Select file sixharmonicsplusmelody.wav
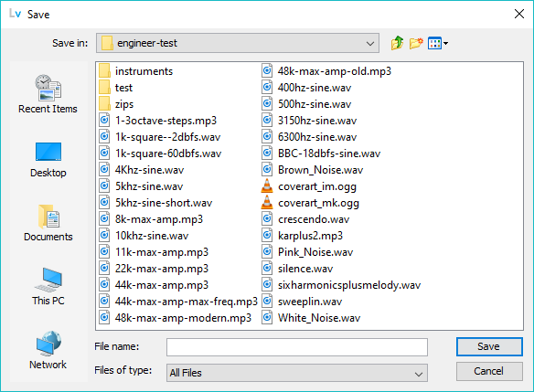 (x=341, y=285)
